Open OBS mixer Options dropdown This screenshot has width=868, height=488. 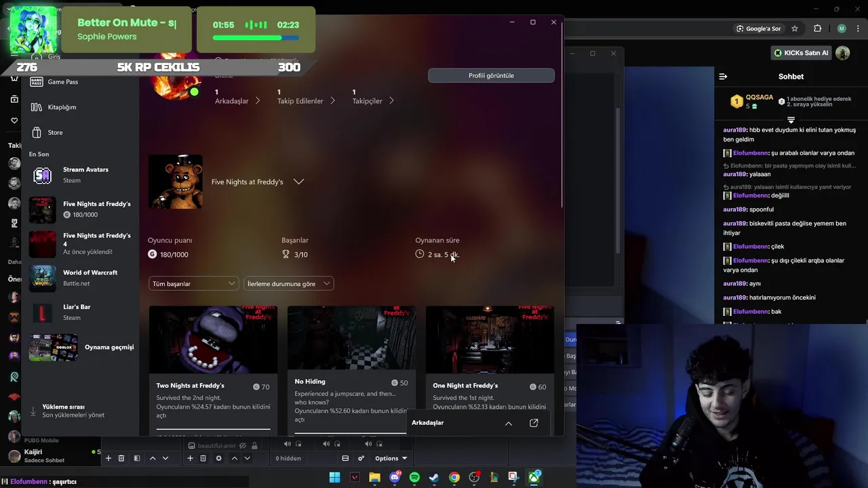(391, 458)
